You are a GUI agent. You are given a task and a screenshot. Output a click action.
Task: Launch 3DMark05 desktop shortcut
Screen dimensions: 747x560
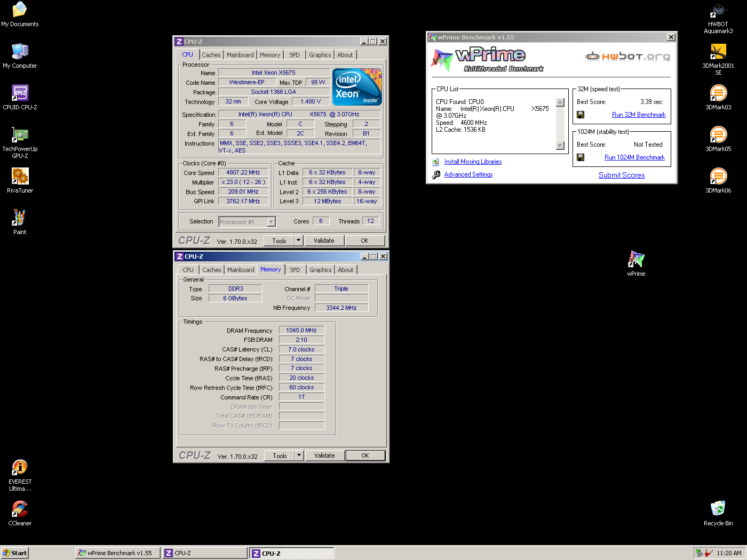718,139
